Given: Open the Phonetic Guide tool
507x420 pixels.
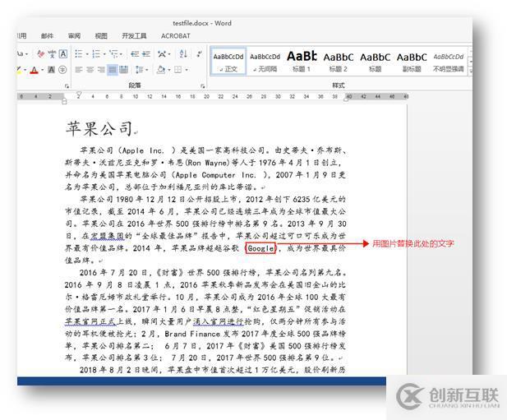Looking at the screenshot, I should (x=52, y=53).
